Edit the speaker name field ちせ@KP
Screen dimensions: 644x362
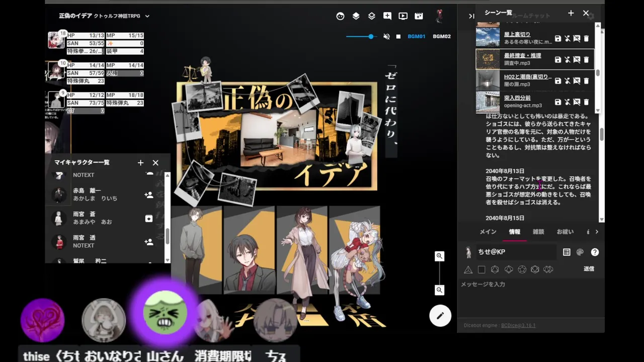pyautogui.click(x=517, y=252)
